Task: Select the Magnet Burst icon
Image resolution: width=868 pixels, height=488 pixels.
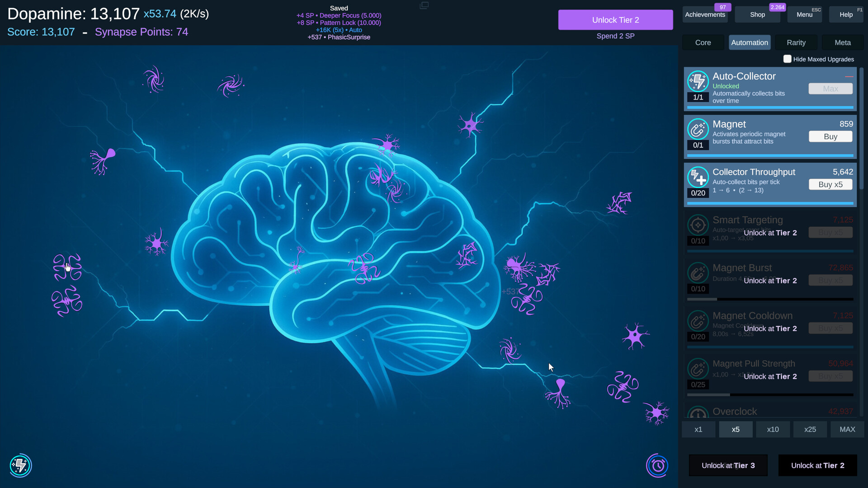Action: point(698,273)
